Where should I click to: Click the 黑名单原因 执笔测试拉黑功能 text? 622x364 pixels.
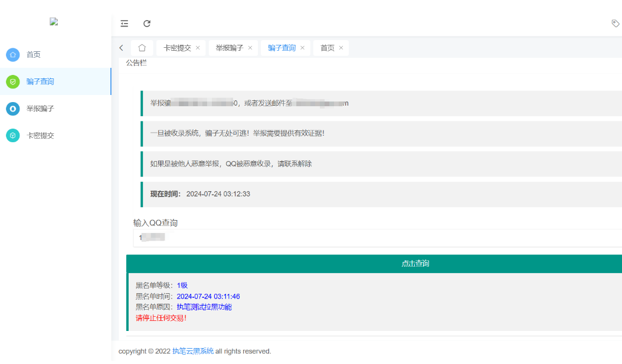point(204,307)
